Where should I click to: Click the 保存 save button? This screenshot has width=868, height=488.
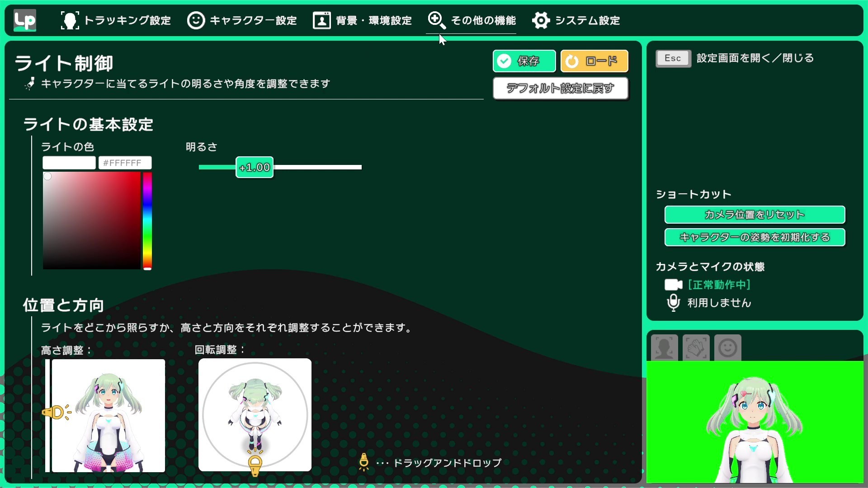coord(524,61)
